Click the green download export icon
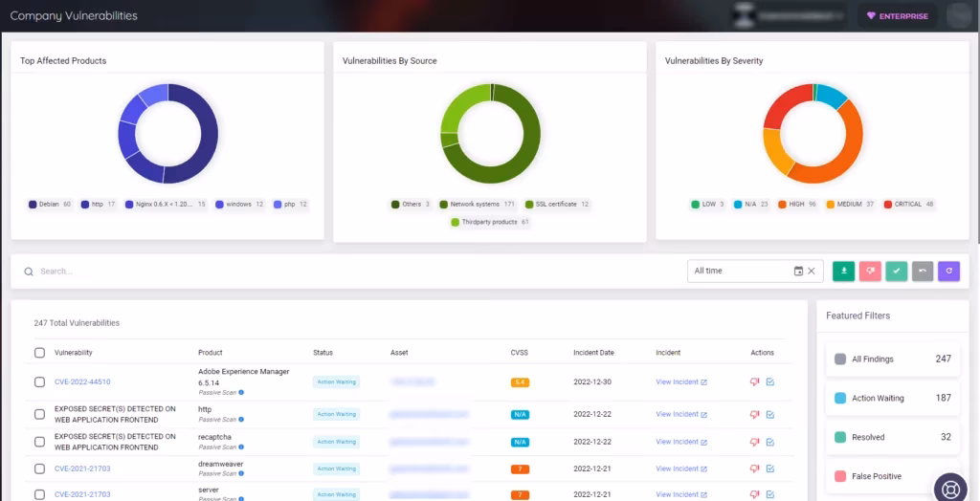 [x=843, y=272]
